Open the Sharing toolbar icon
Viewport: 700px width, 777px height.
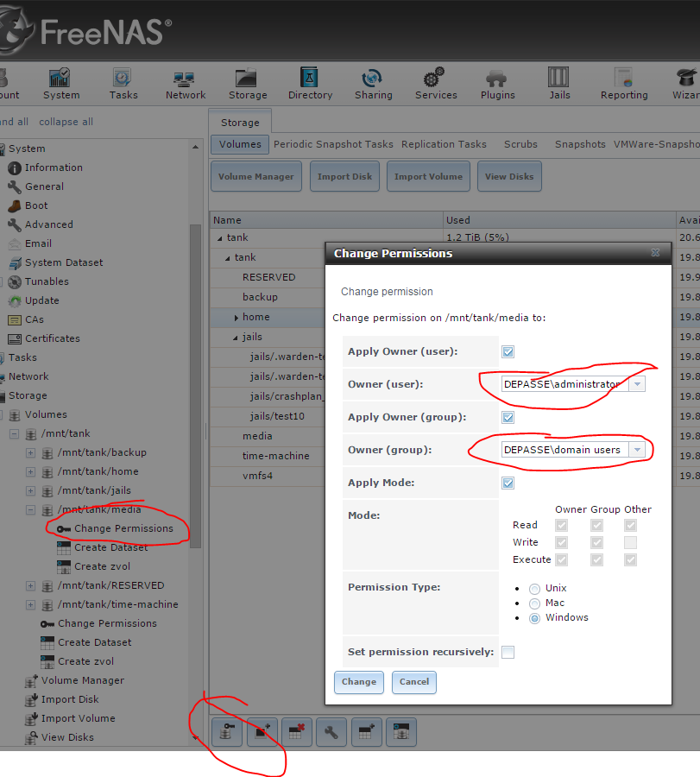[373, 83]
